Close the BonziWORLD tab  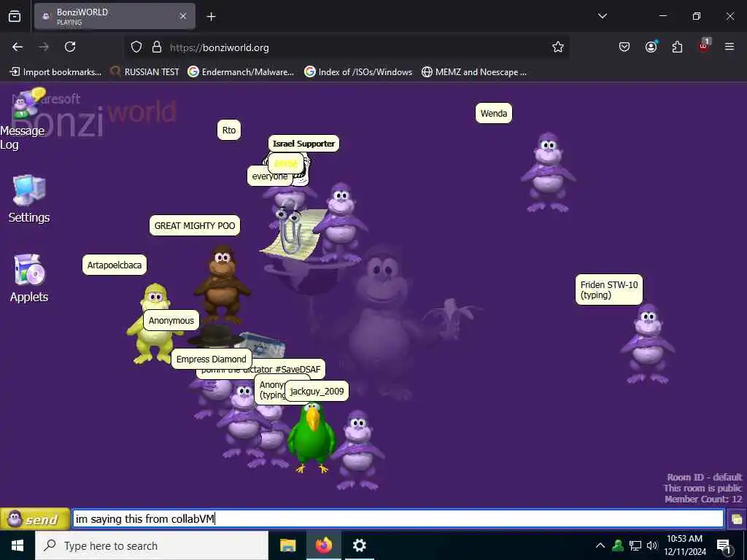(x=183, y=16)
